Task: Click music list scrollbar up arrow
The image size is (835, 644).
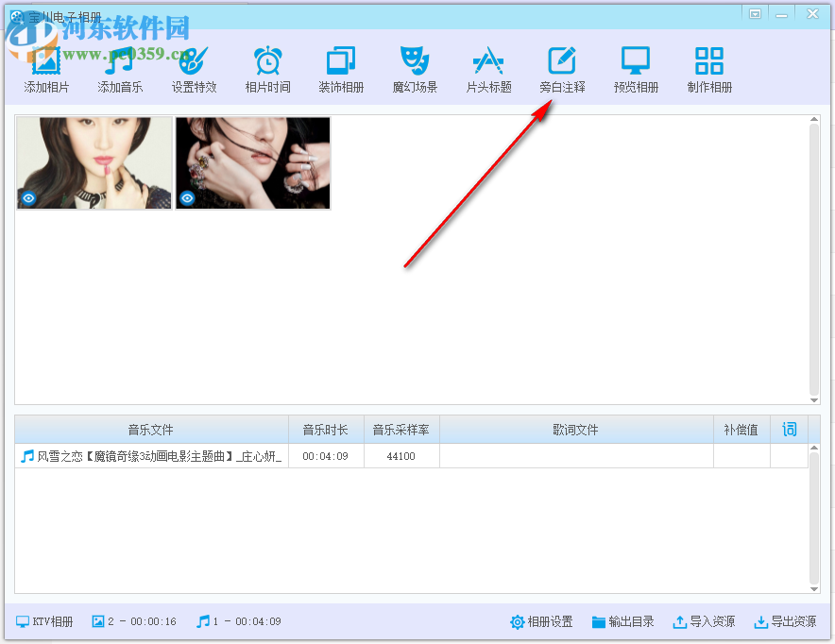Action: [x=814, y=449]
